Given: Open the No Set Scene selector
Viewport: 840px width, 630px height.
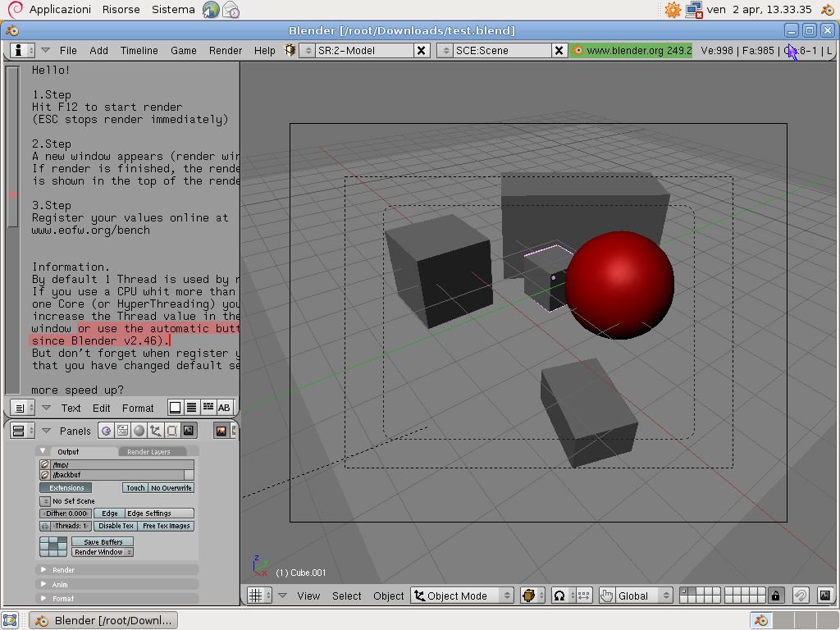Looking at the screenshot, I should click(x=45, y=501).
